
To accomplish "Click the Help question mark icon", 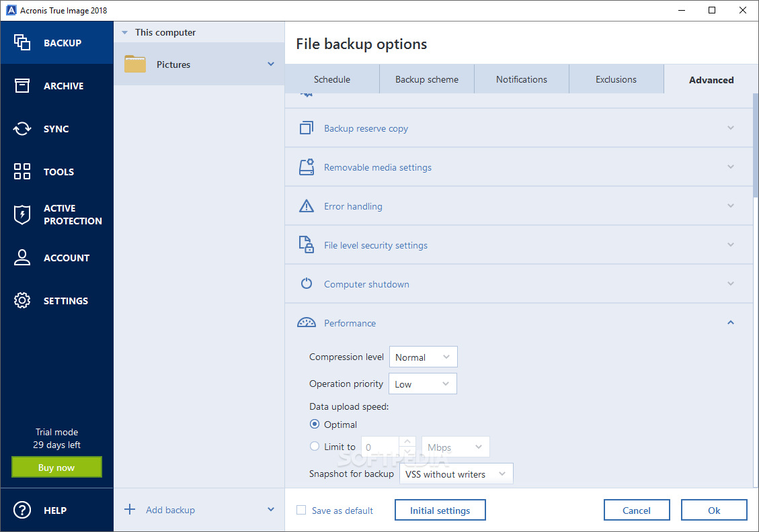I will [22, 510].
